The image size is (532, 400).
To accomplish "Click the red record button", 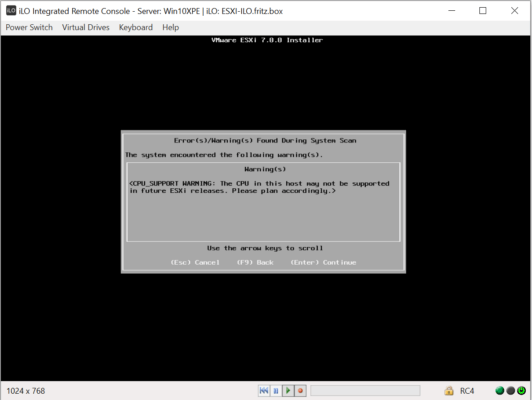I will pos(300,391).
